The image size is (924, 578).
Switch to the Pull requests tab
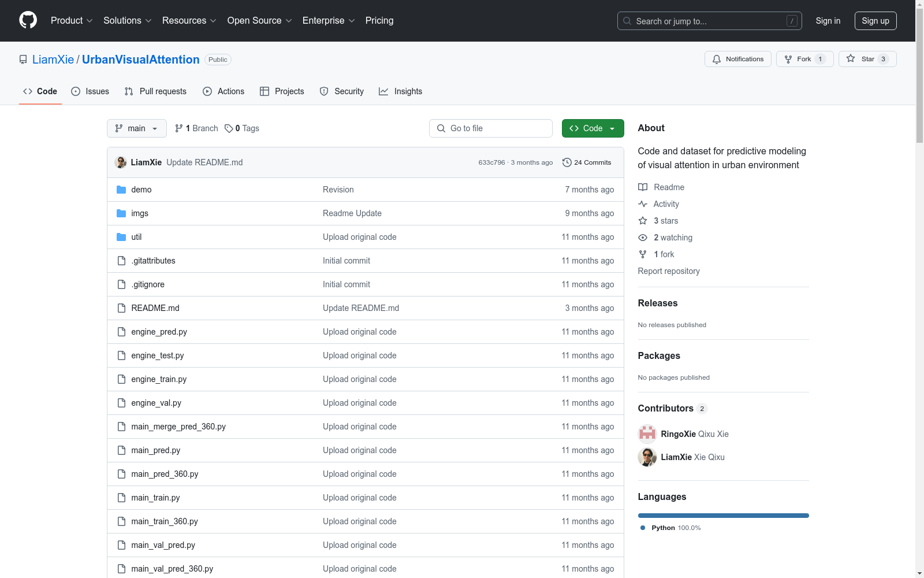pos(155,91)
